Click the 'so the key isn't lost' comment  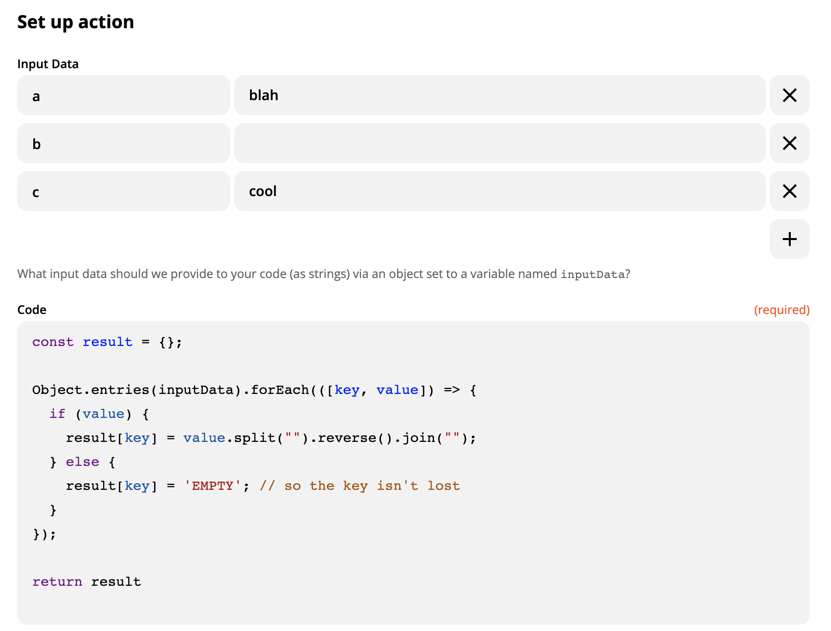pyautogui.click(x=360, y=486)
